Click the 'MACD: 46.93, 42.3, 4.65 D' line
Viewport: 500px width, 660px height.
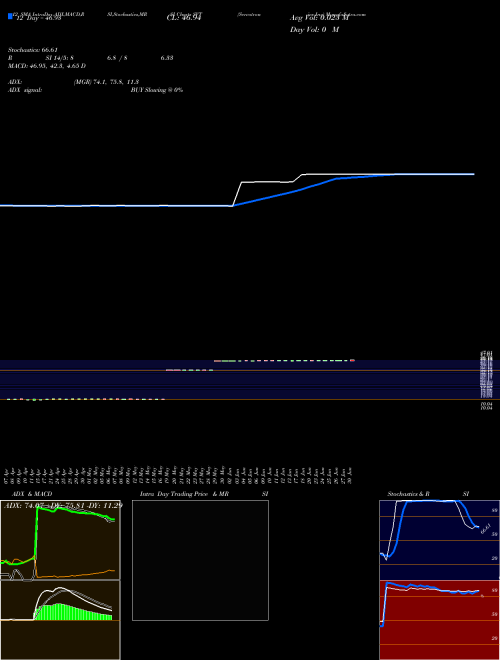[47, 66]
